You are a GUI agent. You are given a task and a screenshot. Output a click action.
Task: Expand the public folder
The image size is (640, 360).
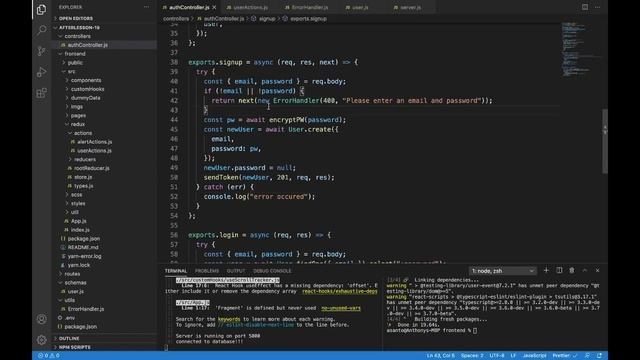pos(75,62)
